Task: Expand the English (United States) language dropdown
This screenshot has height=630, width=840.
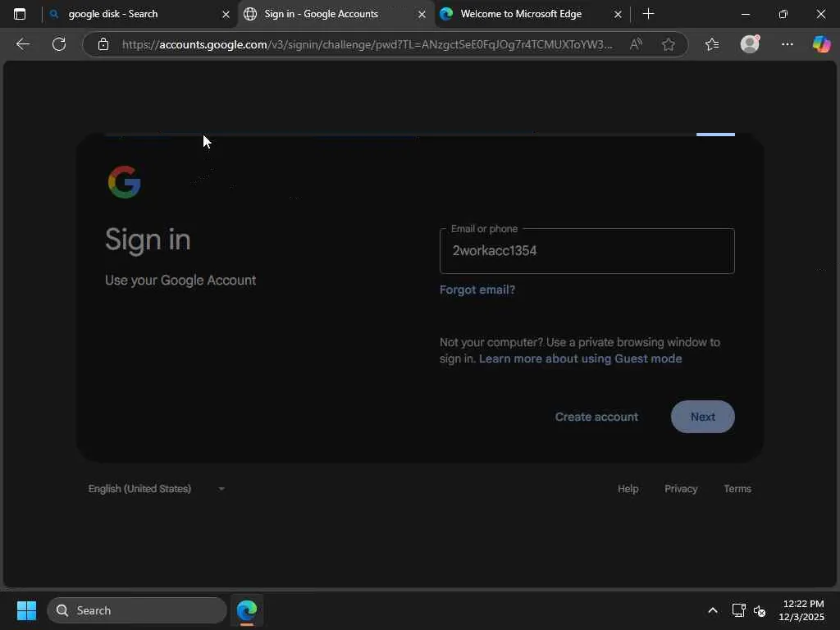Action: point(156,489)
